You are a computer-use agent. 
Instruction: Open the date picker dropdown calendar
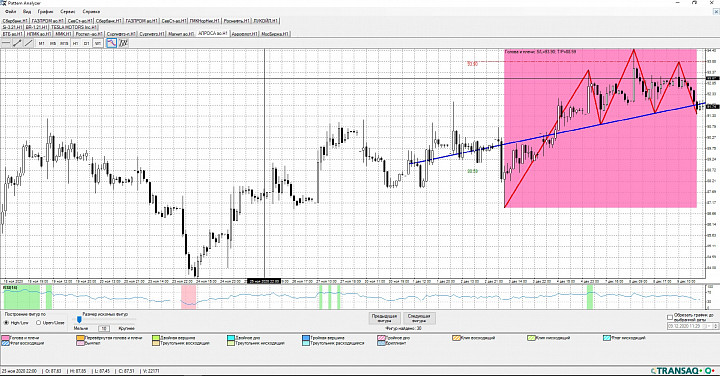pyautogui.click(x=708, y=326)
